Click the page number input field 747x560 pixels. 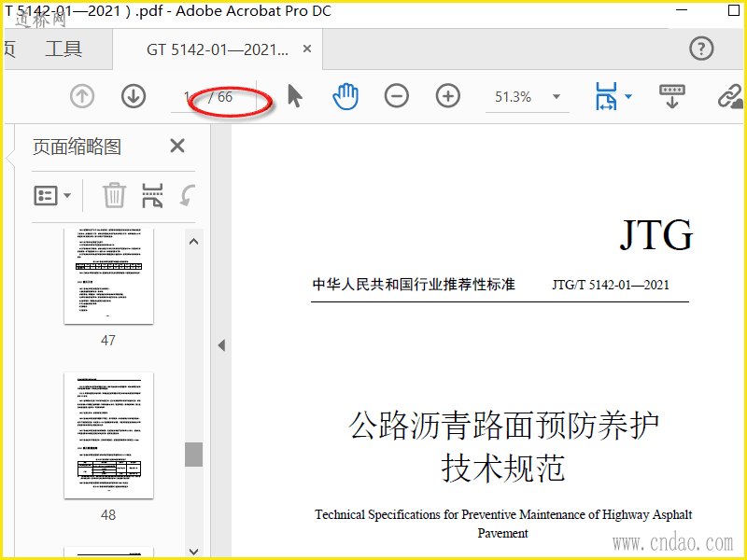click(187, 97)
